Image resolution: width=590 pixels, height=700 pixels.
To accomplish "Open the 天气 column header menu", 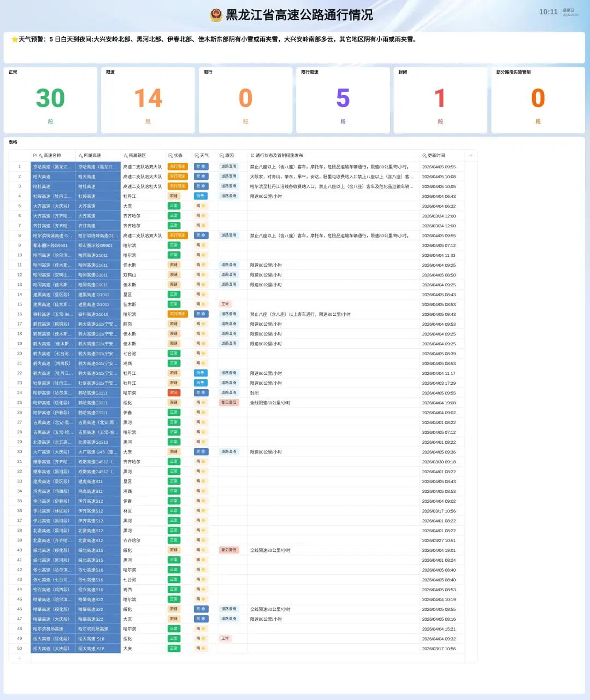I will pos(204,156).
